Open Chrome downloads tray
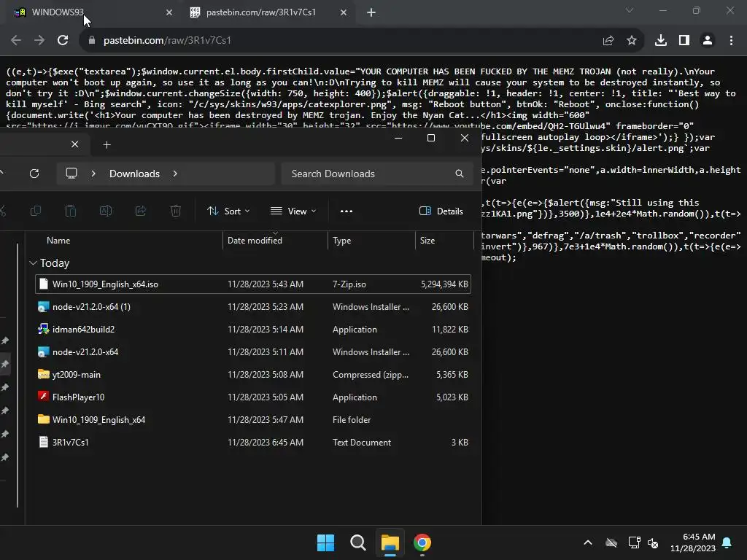The image size is (747, 560). 661,41
